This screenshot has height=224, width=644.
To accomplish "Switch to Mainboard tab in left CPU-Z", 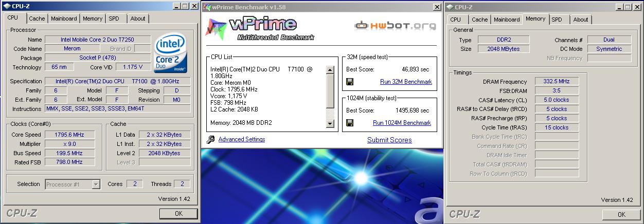I will click(64, 18).
